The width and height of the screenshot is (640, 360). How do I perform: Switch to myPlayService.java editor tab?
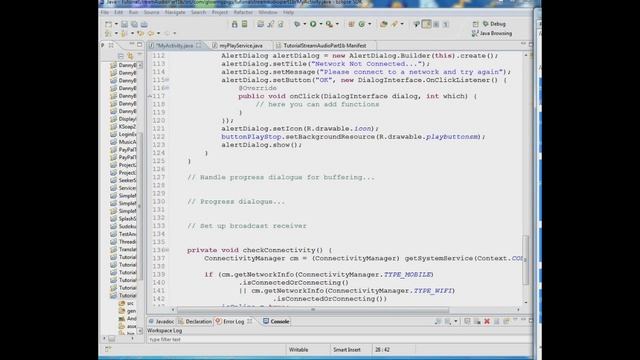click(240, 46)
